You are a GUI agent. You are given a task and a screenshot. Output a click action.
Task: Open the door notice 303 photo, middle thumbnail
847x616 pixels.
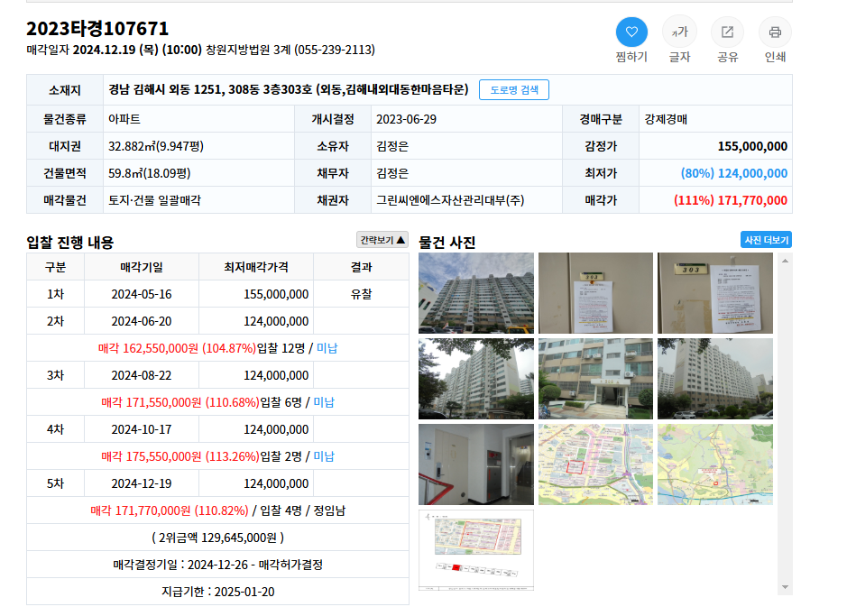[595, 293]
